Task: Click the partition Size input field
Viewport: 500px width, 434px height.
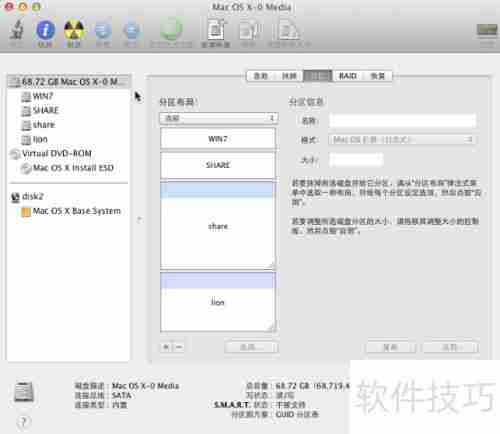Action: tap(356, 160)
